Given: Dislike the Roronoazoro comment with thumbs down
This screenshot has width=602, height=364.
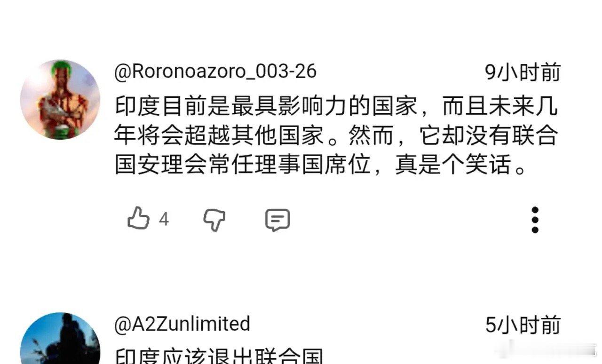Looking at the screenshot, I should tap(214, 220).
